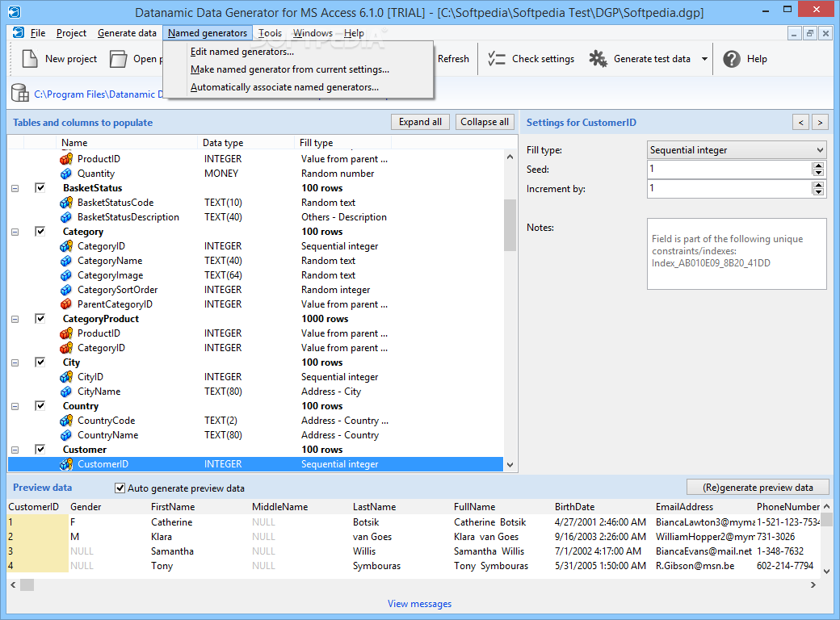Image resolution: width=840 pixels, height=620 pixels.
Task: Open the View messages link
Action: 419,603
